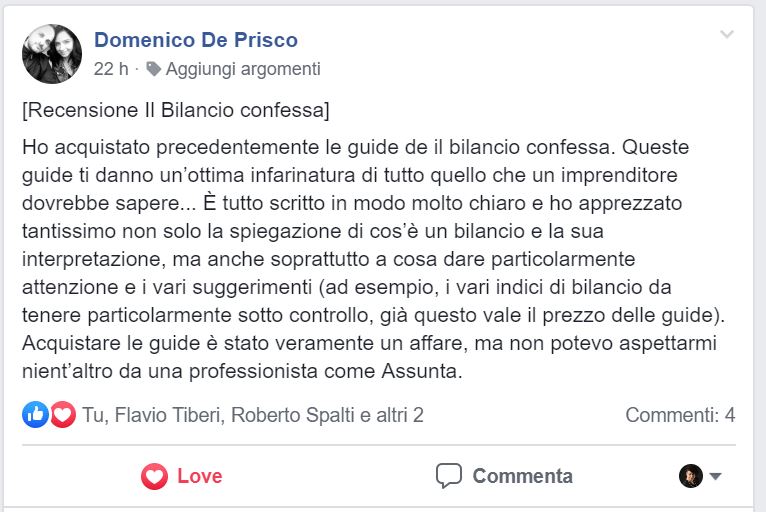766x512 pixels.
Task: Select Aggiungi argomenti to add topics
Action: click(x=243, y=69)
